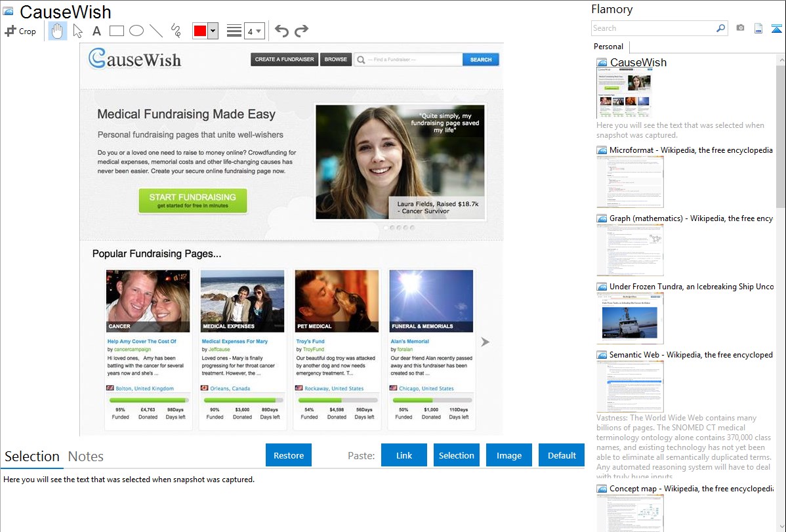
Task: Select the Crop tool
Action: (20, 31)
